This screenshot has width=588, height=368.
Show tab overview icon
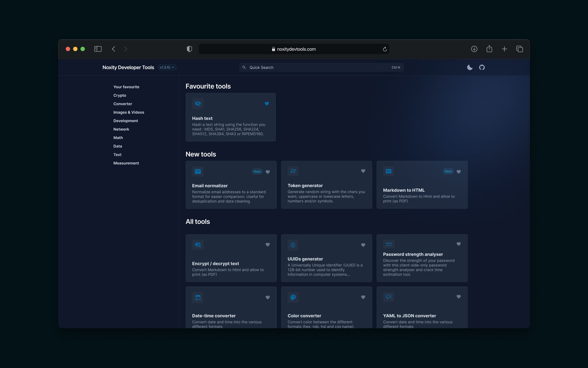(x=519, y=49)
